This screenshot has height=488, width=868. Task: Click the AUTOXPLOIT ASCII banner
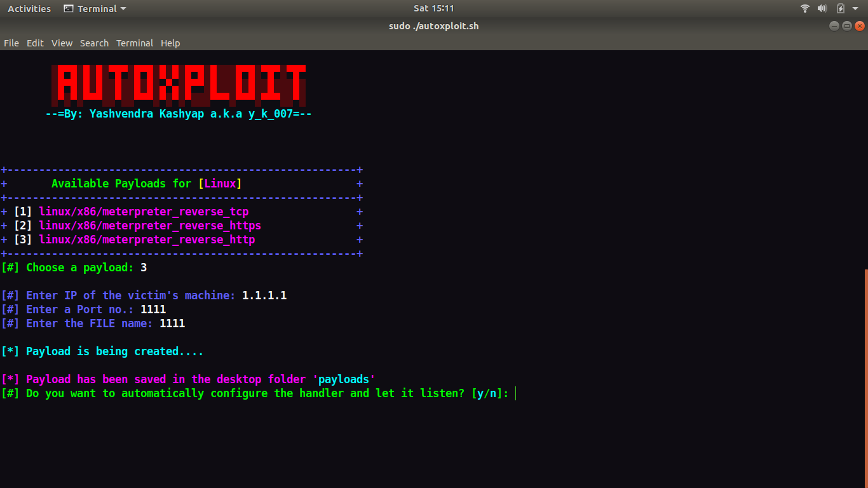pos(179,85)
